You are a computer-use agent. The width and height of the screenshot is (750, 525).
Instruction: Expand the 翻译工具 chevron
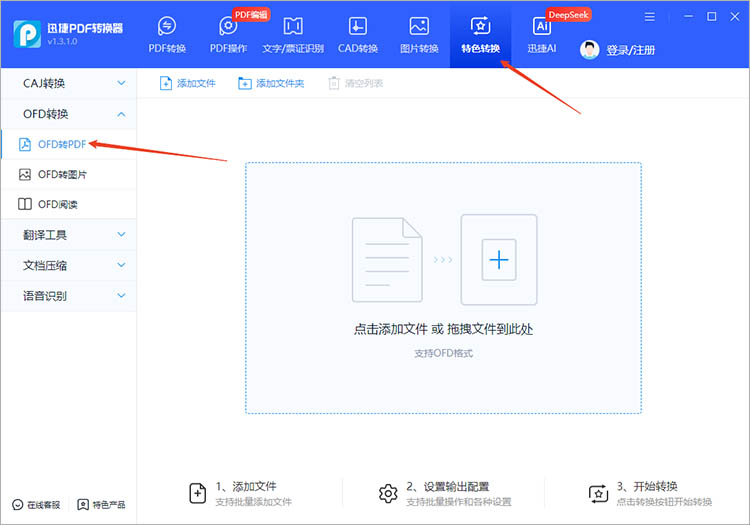coord(121,235)
